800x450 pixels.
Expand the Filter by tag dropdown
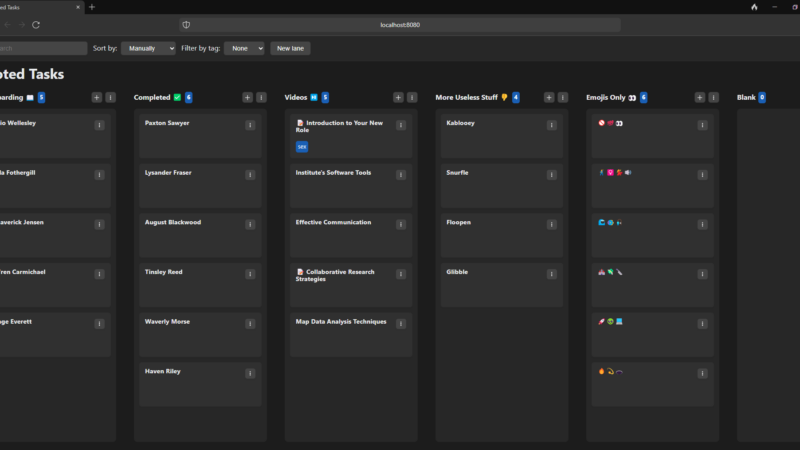click(x=244, y=48)
